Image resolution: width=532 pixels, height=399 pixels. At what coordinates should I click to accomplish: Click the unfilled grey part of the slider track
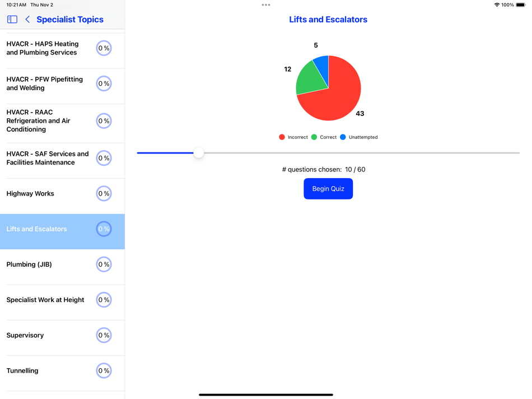click(362, 153)
